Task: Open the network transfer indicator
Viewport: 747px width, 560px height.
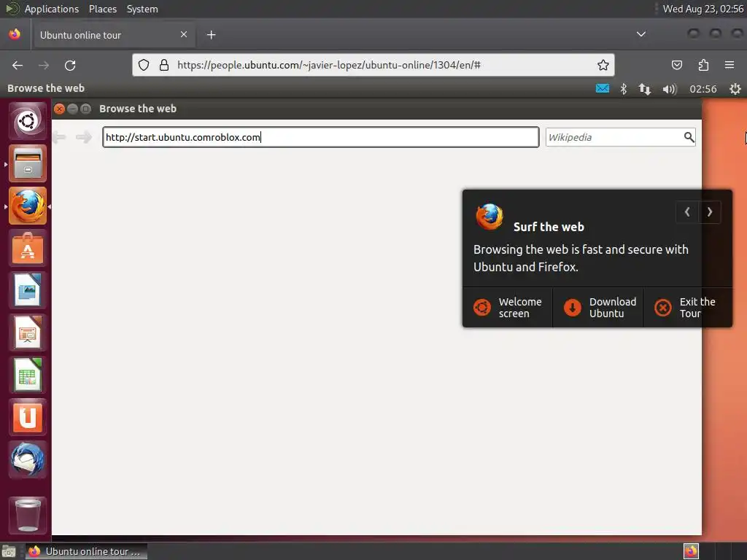Action: pyautogui.click(x=645, y=89)
